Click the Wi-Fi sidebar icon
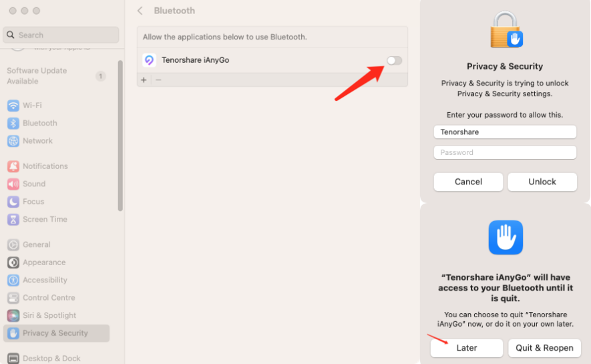This screenshot has width=591, height=364. pyautogui.click(x=13, y=106)
